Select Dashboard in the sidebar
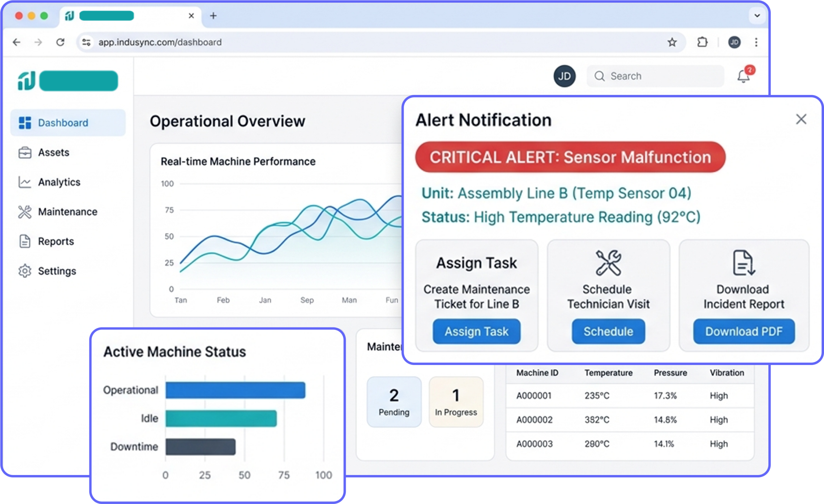This screenshot has height=504, width=824. tap(68, 123)
